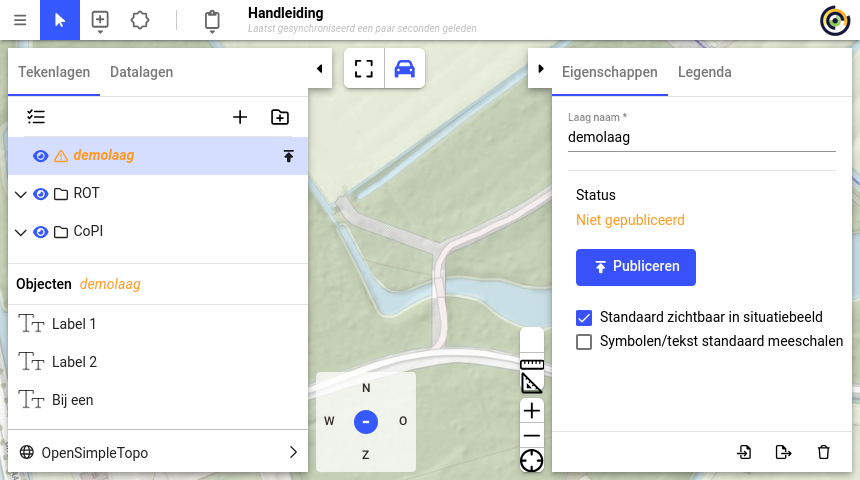Open the Legenda tab
Viewport: 860px width, 480px height.
[x=704, y=72]
